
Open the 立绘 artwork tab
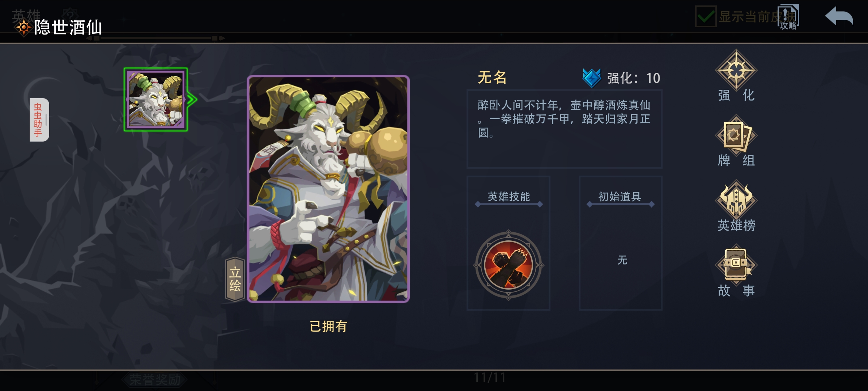point(235,279)
